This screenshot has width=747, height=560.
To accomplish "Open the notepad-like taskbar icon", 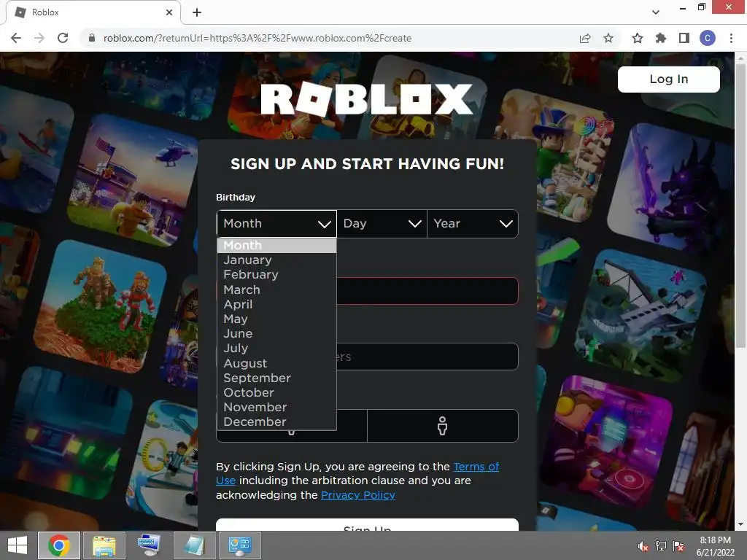I will coord(193,545).
